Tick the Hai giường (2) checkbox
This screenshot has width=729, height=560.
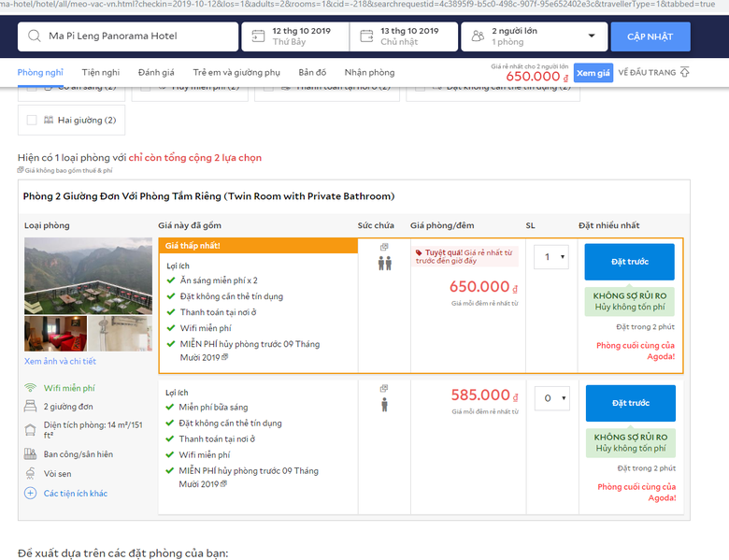33,120
